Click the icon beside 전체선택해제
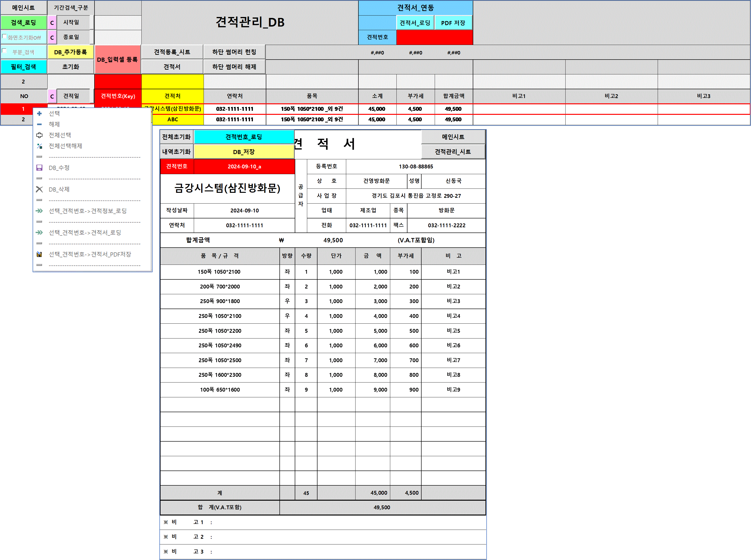This screenshot has width=751, height=560. pos(39,146)
